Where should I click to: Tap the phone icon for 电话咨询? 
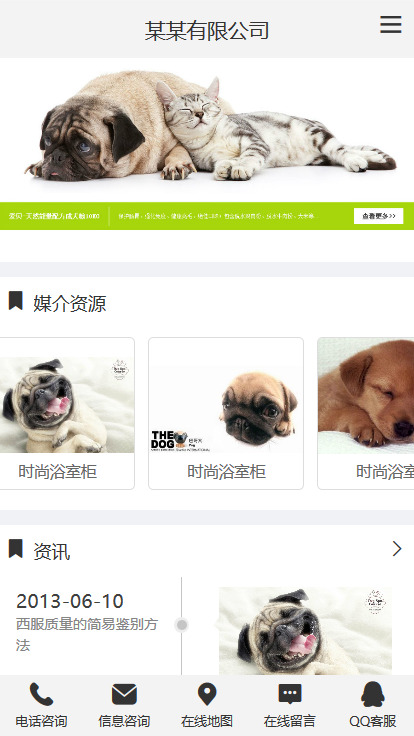point(41,694)
